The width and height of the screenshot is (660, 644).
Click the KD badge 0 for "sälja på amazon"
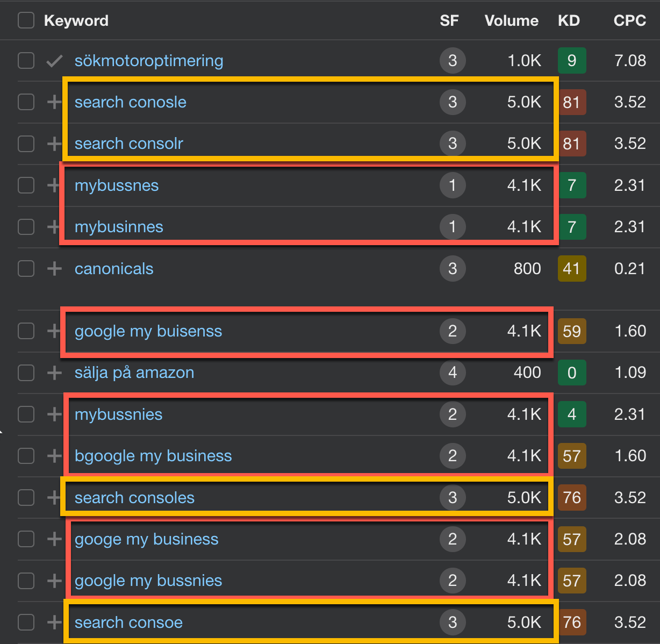pos(572,373)
